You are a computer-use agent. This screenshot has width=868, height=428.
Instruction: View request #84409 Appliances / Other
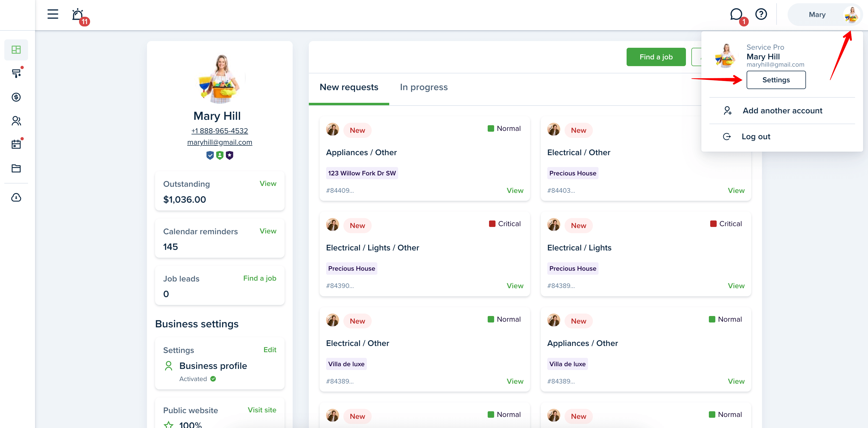(515, 191)
